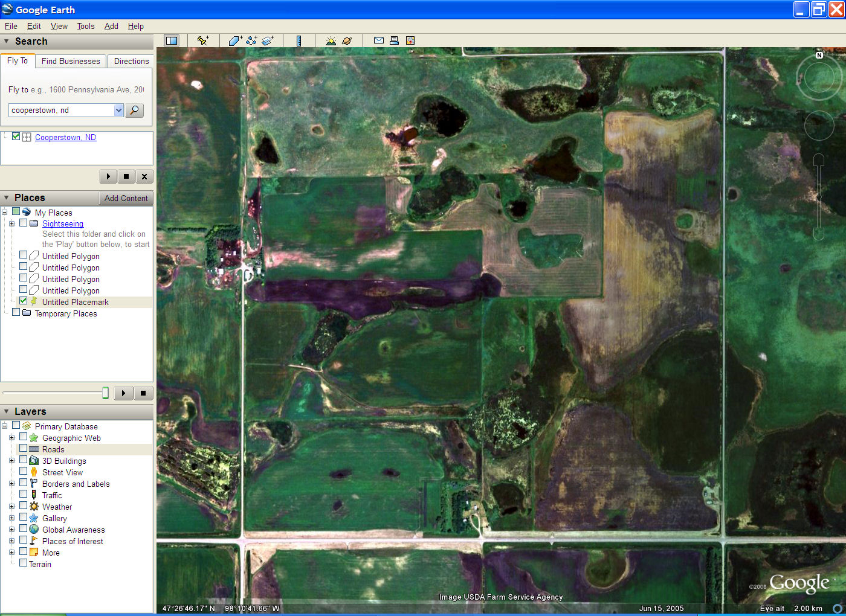Expand the Borders and Labels layer
Viewport: 846px width, 616px height.
point(11,484)
